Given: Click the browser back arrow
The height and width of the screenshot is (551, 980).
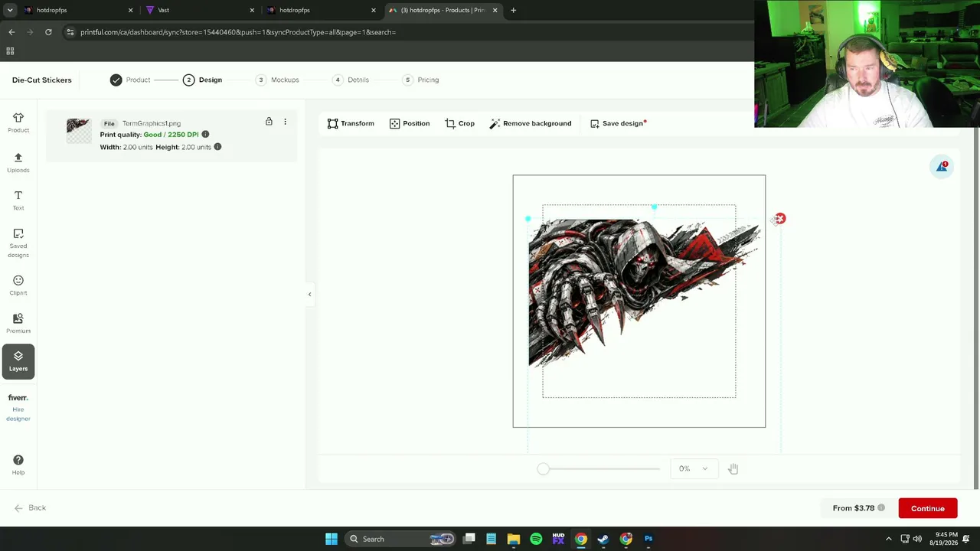Looking at the screenshot, I should pyautogui.click(x=11, y=32).
